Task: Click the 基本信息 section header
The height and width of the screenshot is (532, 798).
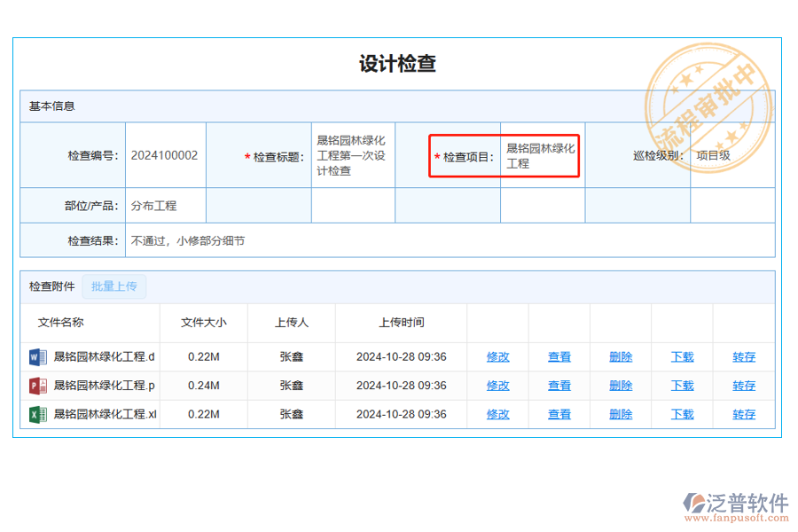Action: coord(51,106)
